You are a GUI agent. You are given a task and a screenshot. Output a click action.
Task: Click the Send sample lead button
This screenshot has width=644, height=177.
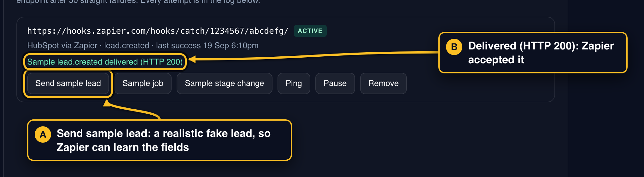pos(68,83)
